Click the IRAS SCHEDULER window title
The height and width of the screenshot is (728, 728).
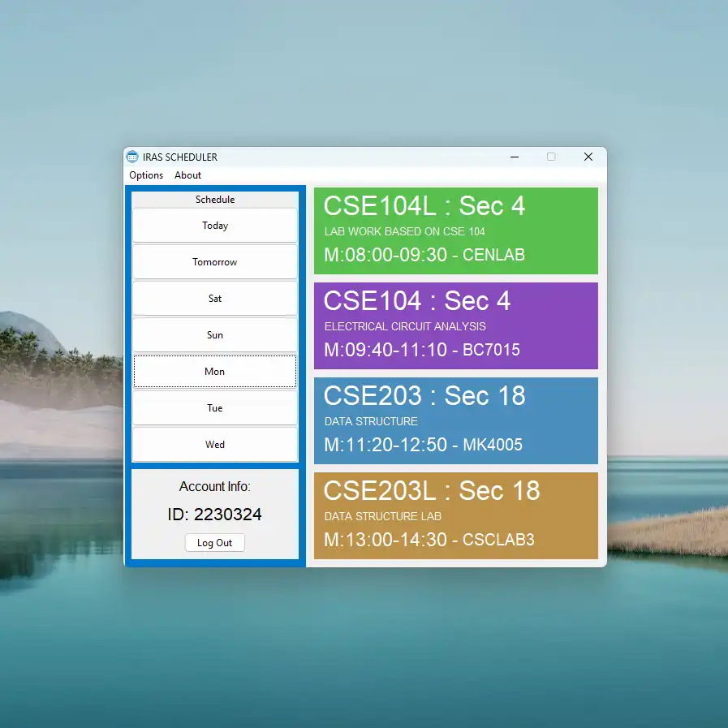pos(179,157)
